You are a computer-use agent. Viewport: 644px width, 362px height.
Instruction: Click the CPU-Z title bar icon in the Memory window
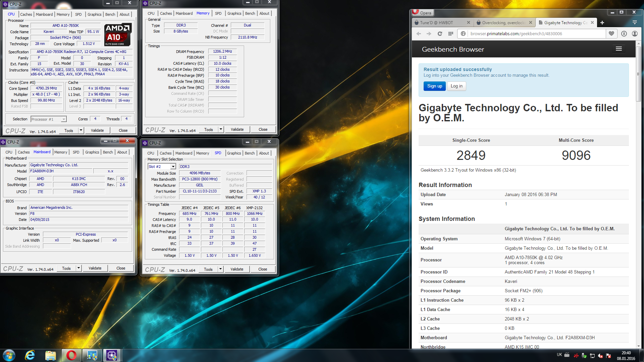(145, 3)
